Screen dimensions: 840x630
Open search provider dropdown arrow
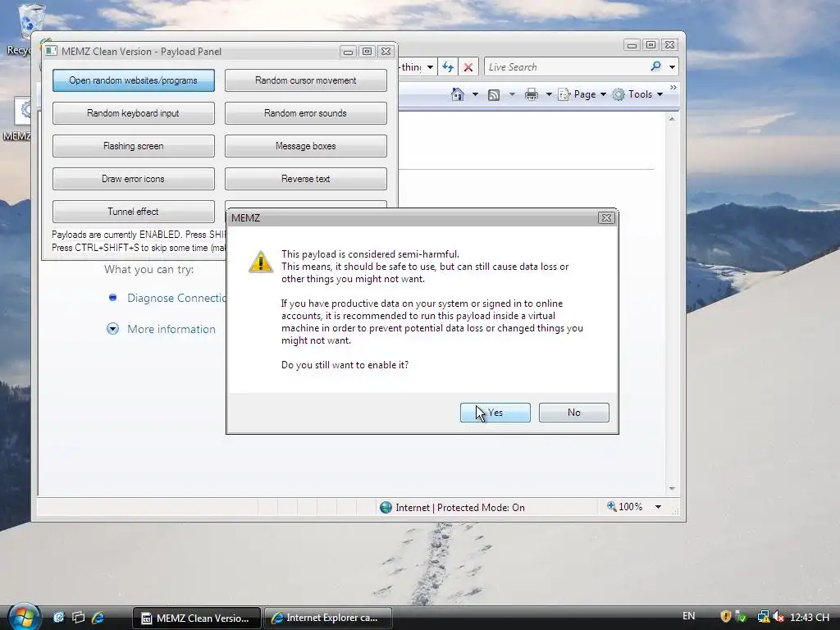[672, 67]
